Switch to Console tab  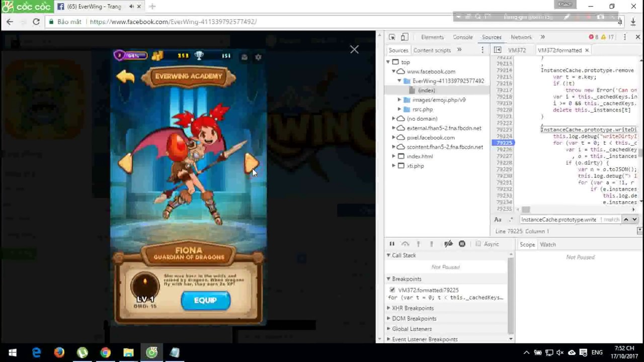[x=462, y=37]
